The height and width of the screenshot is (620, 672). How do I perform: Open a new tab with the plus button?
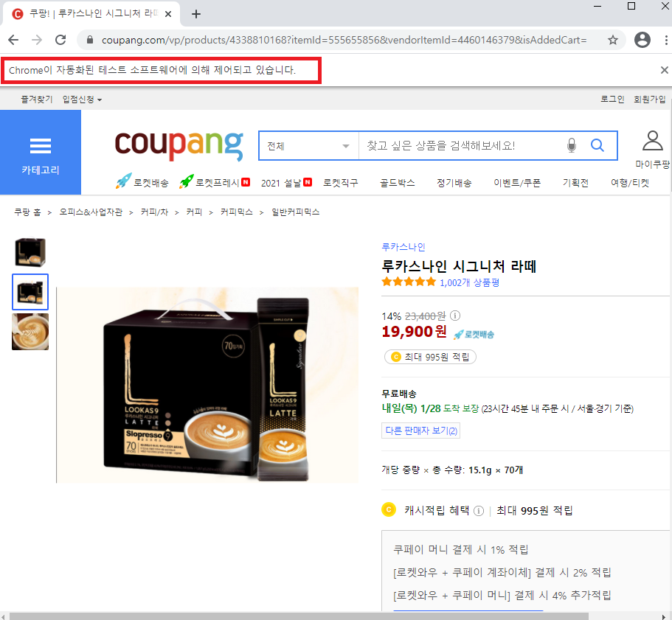tap(196, 14)
